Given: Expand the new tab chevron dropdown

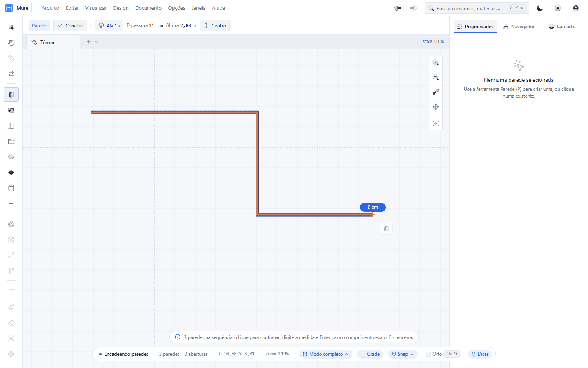Looking at the screenshot, I should tap(96, 42).
